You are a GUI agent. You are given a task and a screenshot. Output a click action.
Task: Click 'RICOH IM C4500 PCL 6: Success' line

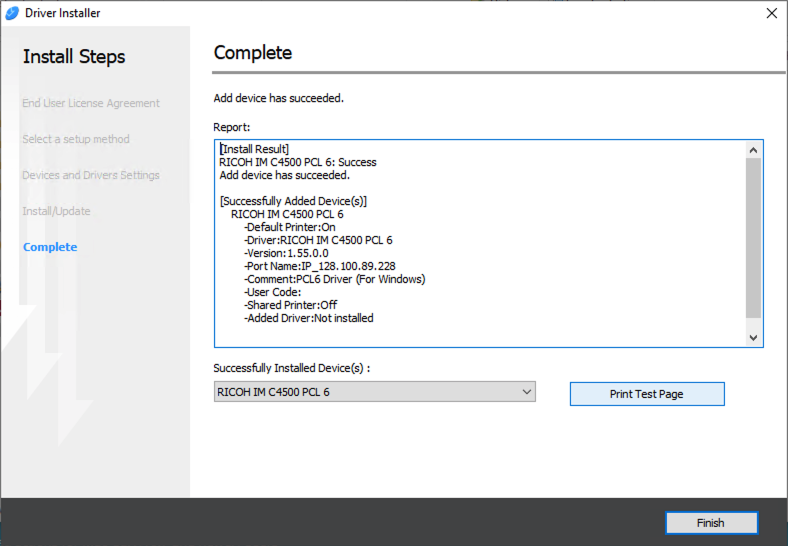point(298,162)
